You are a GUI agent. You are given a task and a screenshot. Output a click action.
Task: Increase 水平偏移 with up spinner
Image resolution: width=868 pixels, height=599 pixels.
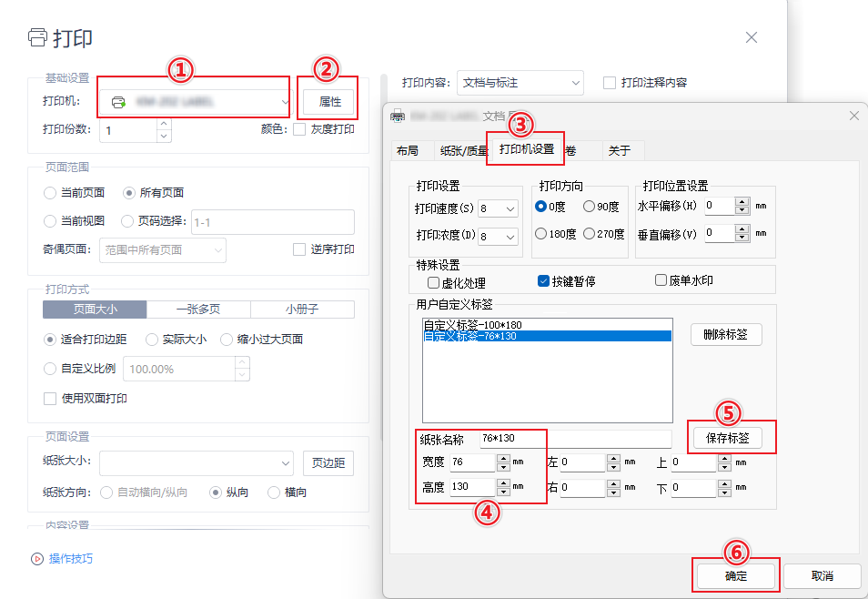pyautogui.click(x=742, y=201)
